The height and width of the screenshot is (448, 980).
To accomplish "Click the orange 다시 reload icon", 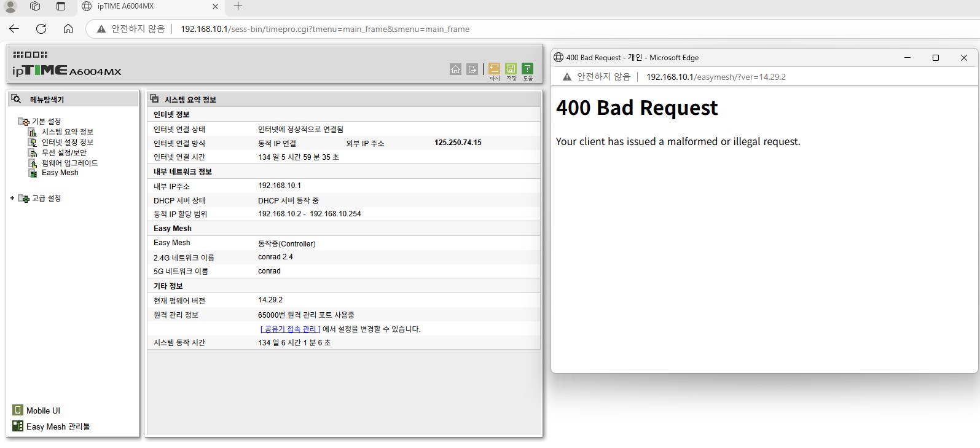I will click(494, 68).
